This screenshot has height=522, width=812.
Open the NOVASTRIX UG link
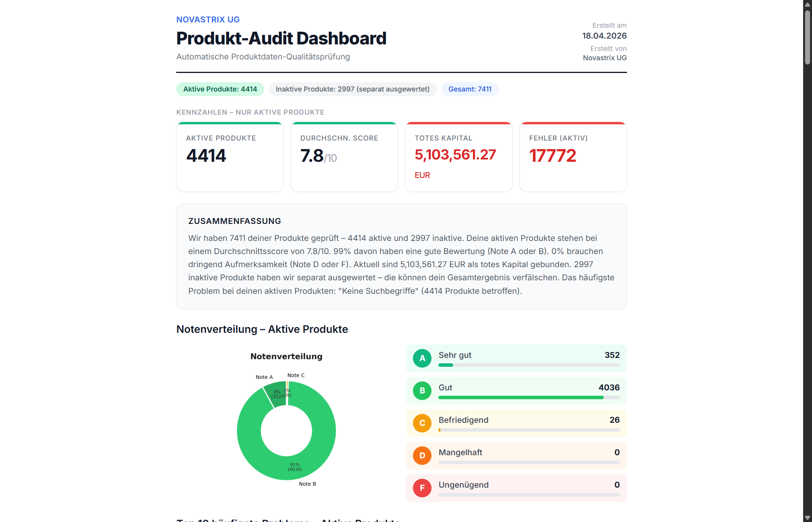207,19
